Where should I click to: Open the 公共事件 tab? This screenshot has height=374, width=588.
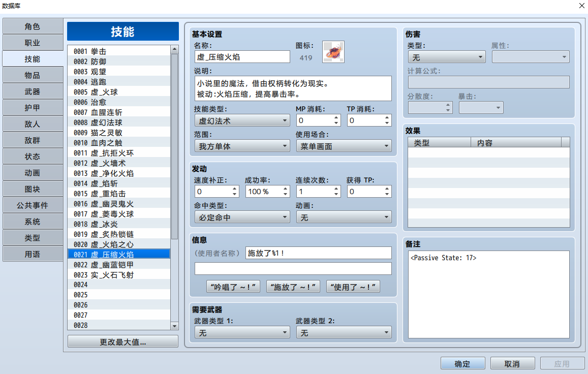pos(33,205)
